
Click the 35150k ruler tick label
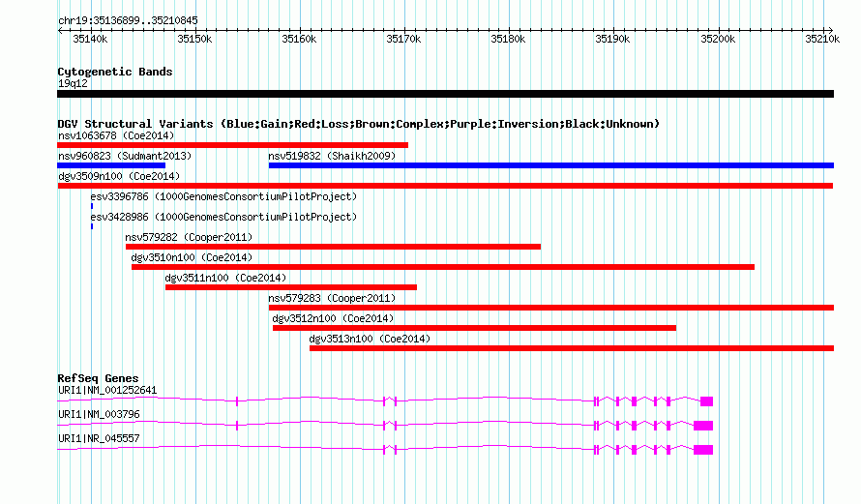pos(194,39)
